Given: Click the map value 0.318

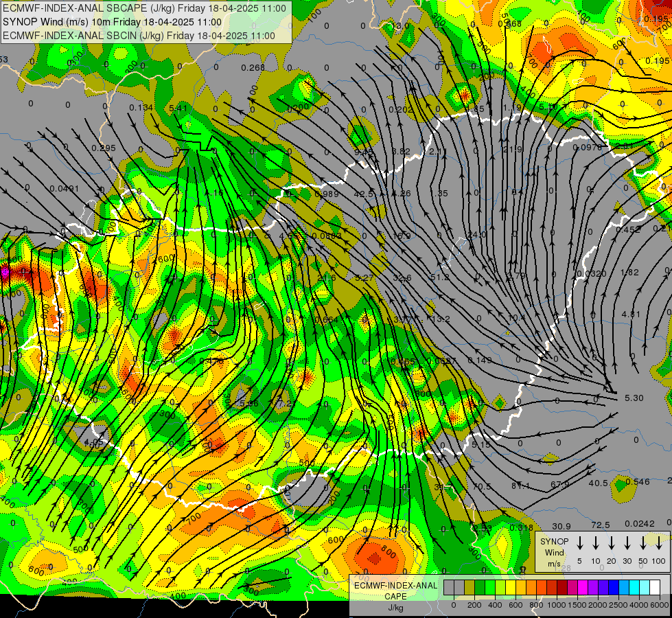Looking at the screenshot, I should pyautogui.click(x=522, y=527).
